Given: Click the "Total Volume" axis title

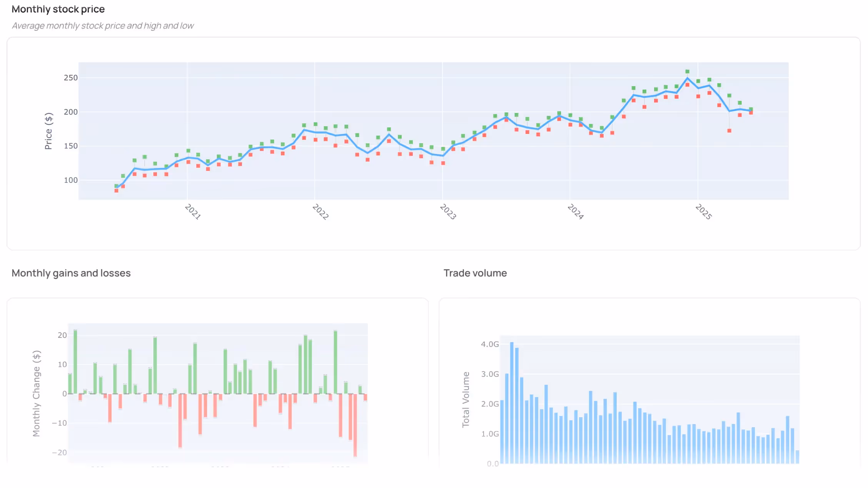Looking at the screenshot, I should pos(466,399).
